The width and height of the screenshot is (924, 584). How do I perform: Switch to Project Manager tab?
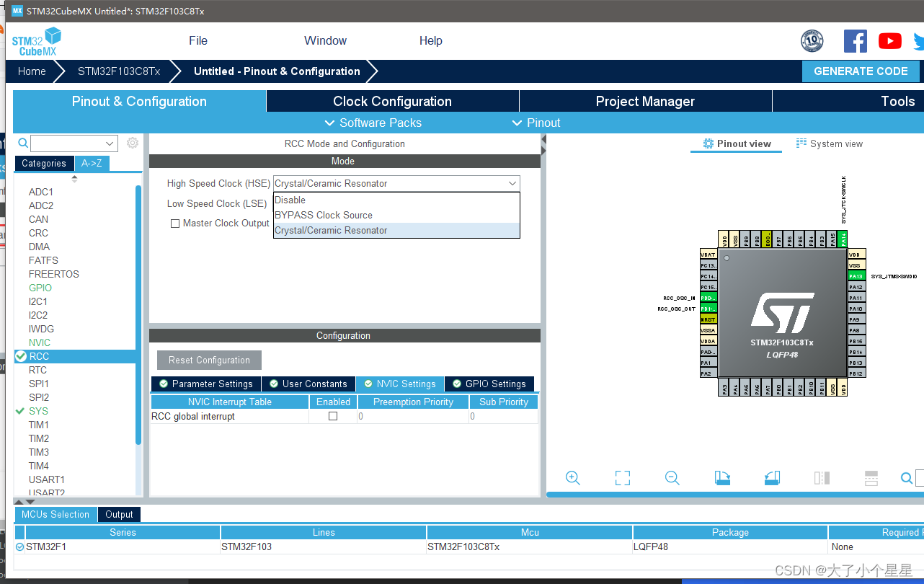(x=645, y=101)
